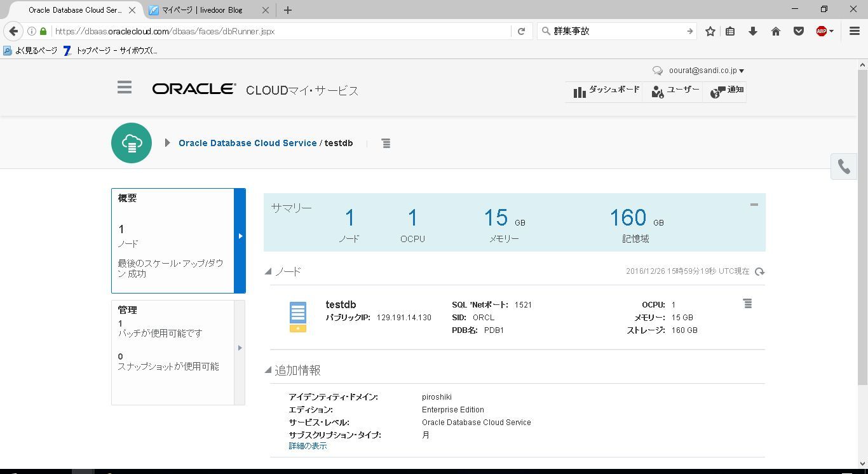Refresh the node status timestamp
The height and width of the screenshot is (474, 868).
tap(759, 272)
